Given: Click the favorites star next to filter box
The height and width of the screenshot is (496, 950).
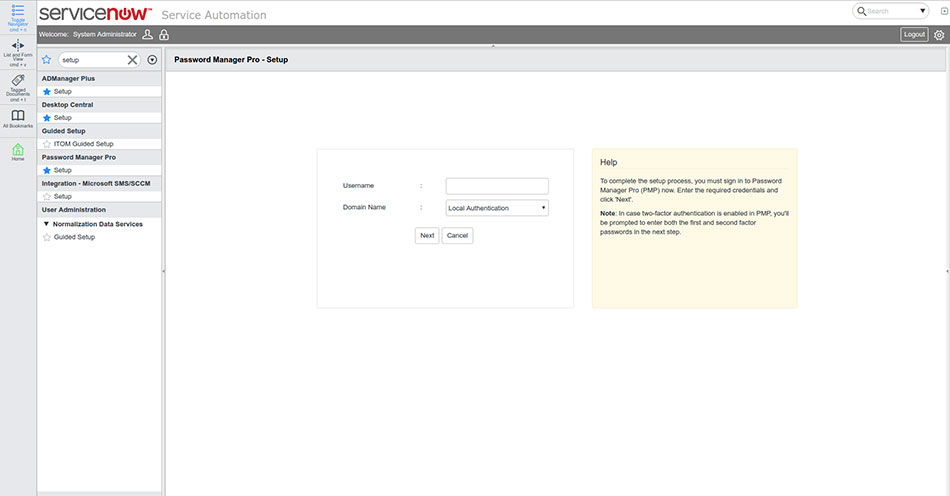Looking at the screenshot, I should click(x=47, y=59).
